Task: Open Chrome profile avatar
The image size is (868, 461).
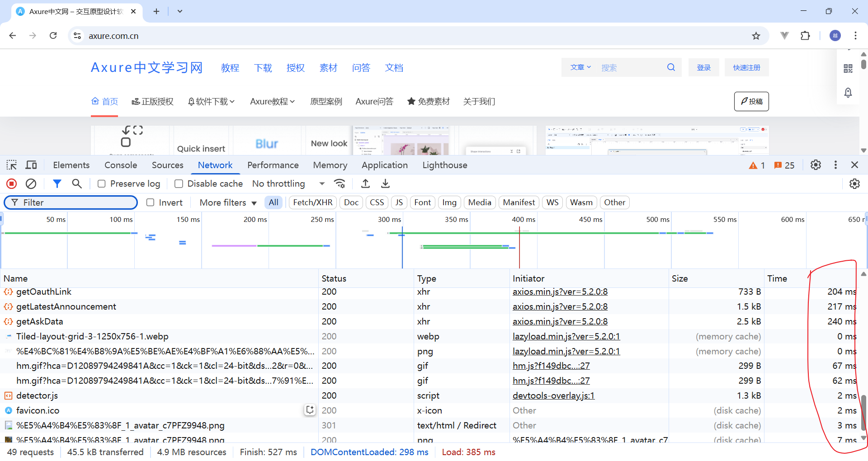Action: point(835,36)
